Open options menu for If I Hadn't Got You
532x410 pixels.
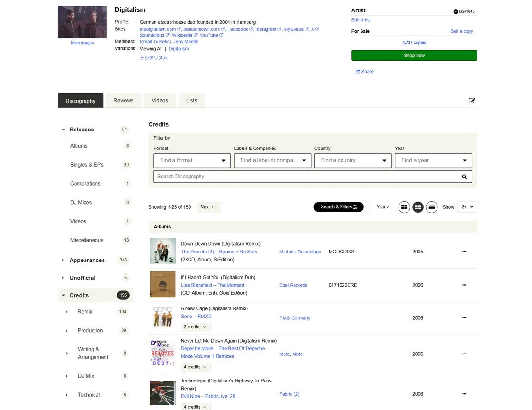click(464, 285)
